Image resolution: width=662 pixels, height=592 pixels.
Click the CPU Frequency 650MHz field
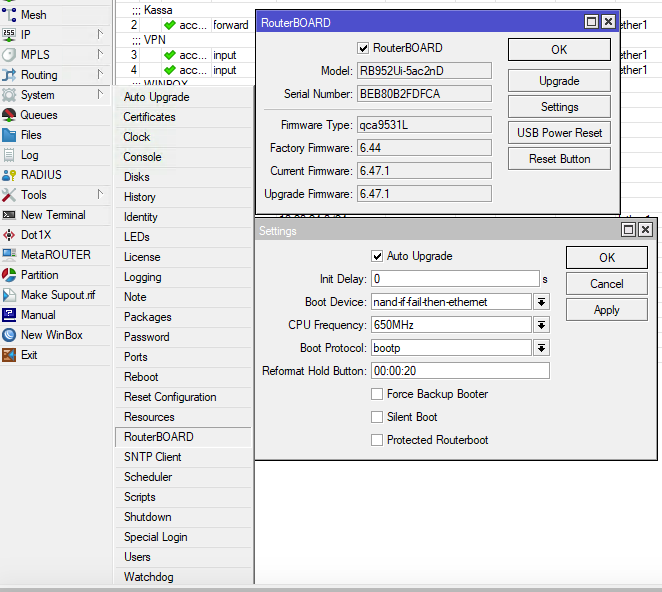(x=451, y=325)
